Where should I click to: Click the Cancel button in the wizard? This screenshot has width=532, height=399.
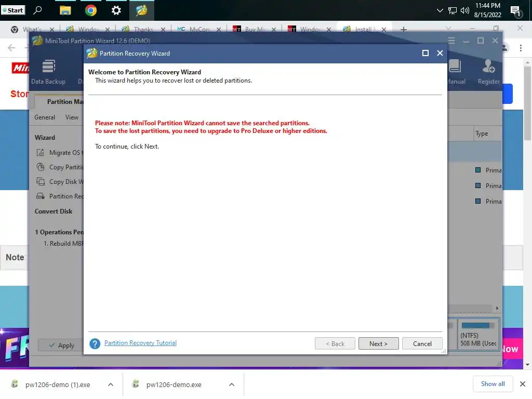(422, 344)
